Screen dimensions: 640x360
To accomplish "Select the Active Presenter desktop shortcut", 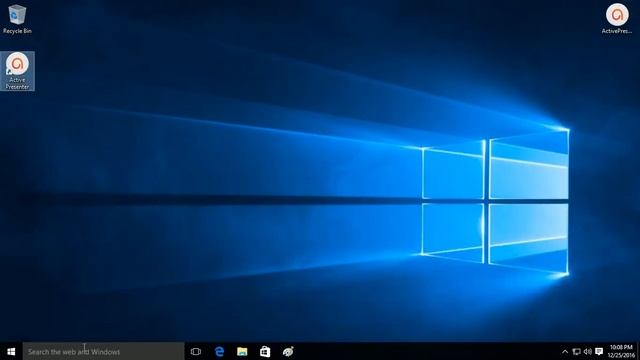I will (17, 71).
